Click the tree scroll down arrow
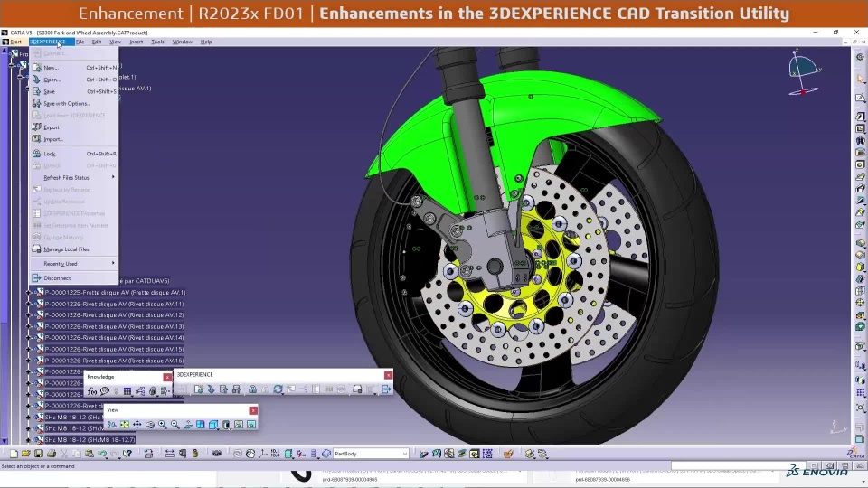Viewport: 868px width, 488px height. click(4, 441)
